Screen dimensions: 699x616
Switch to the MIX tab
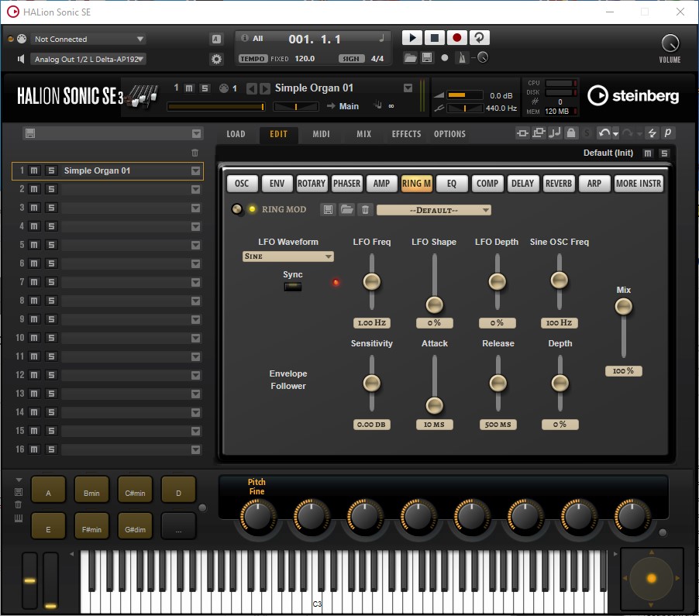coord(363,134)
